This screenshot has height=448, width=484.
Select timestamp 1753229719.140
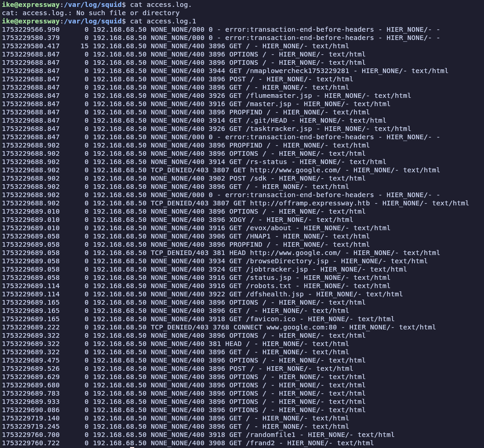coord(31,419)
